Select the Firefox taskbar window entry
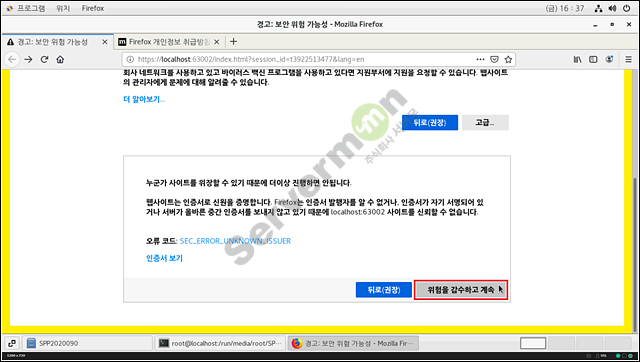The width and height of the screenshot is (640, 362). (353, 343)
